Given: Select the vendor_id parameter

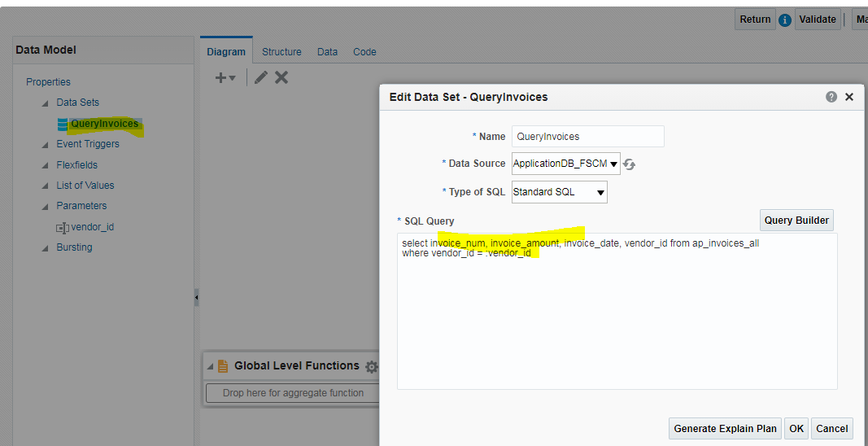Looking at the screenshot, I should [91, 227].
